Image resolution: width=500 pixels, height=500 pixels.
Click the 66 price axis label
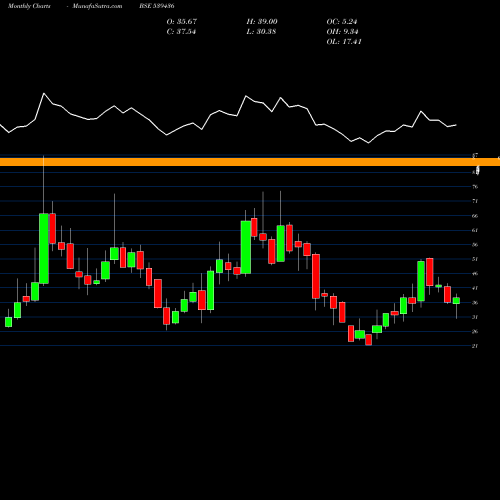click(475, 216)
